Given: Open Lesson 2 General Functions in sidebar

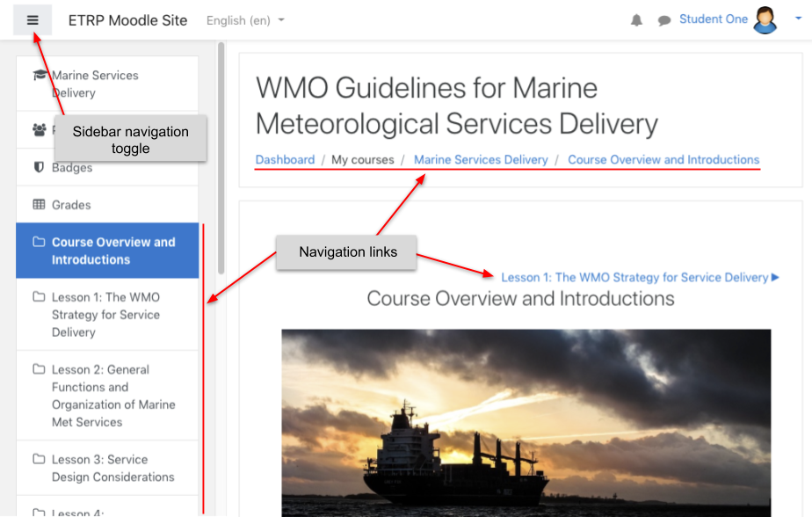Looking at the screenshot, I should click(107, 396).
